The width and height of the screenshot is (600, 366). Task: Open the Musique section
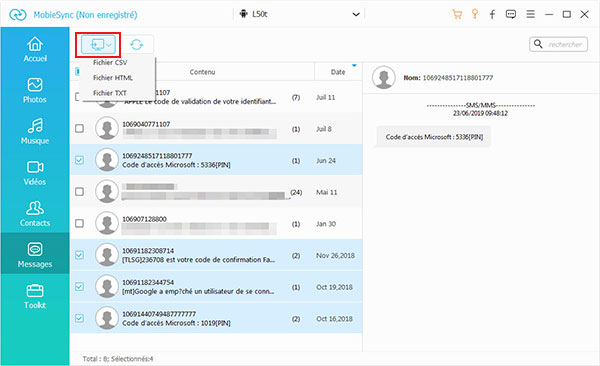[35, 131]
